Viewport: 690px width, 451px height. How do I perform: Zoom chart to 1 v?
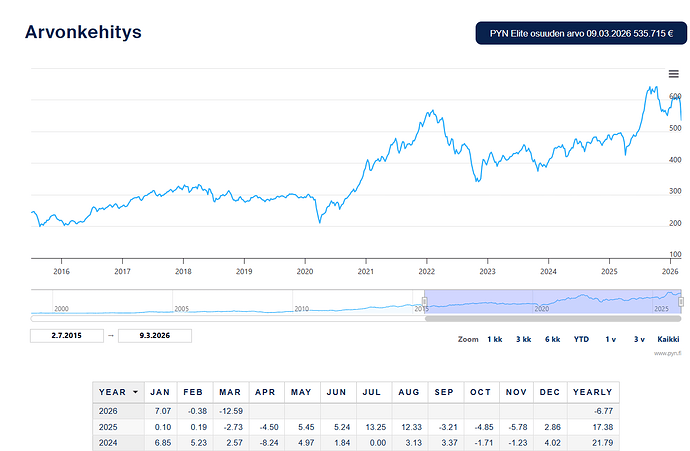coord(610,340)
